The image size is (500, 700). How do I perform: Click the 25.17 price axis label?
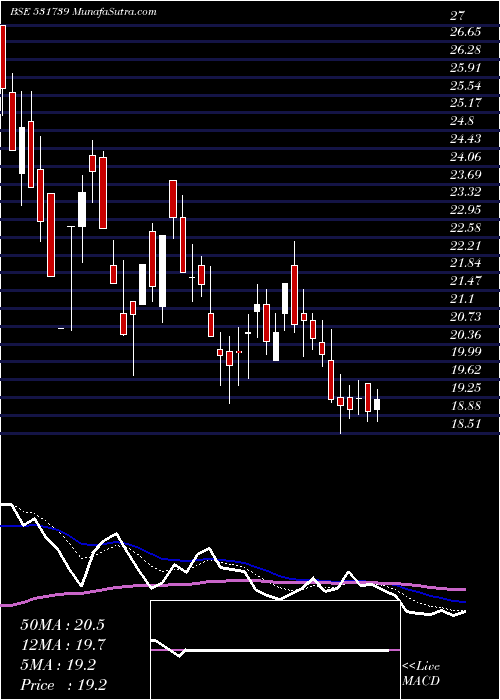tap(466, 103)
